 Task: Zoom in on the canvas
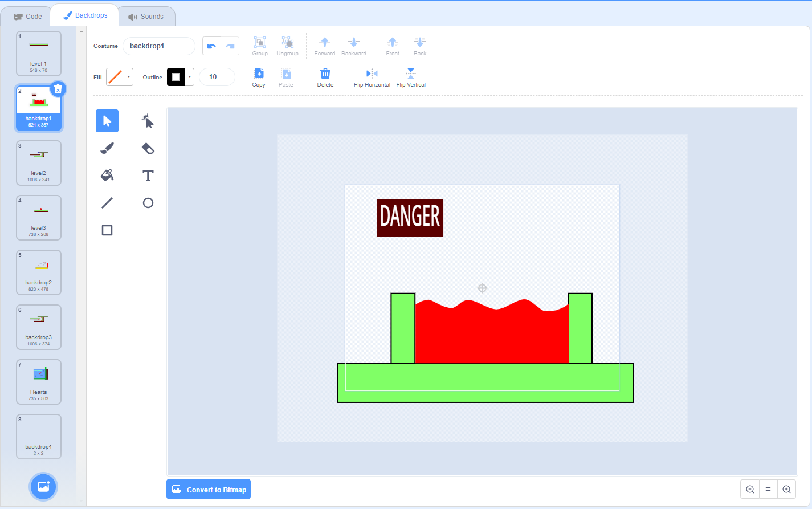point(786,489)
